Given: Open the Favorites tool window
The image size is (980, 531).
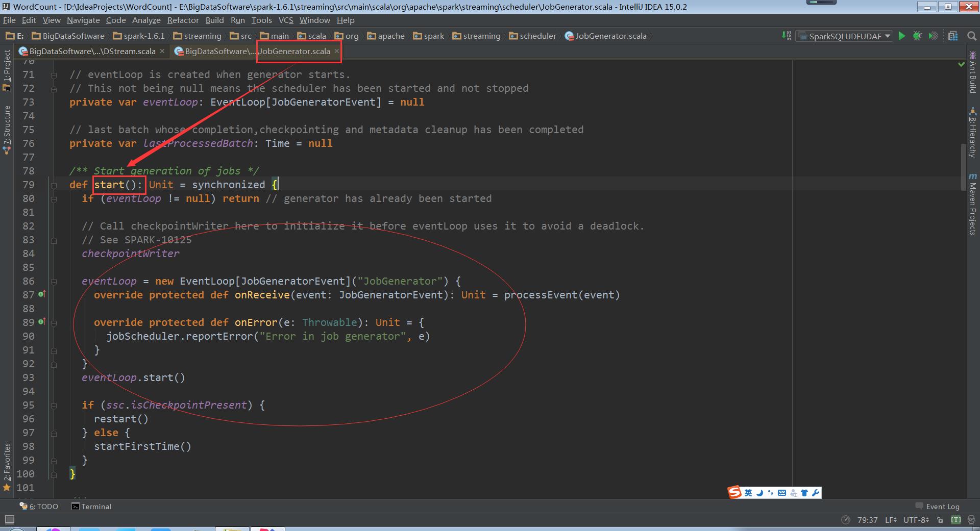Looking at the screenshot, I should click(x=7, y=467).
